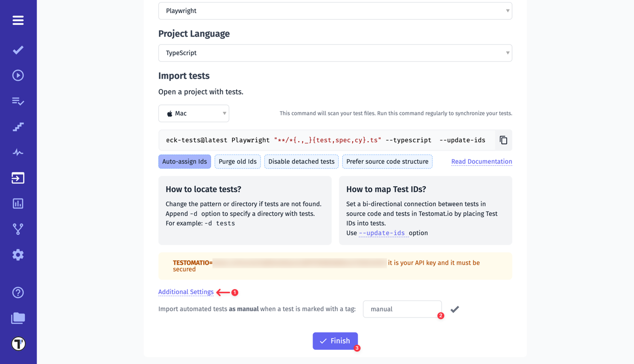Open the Playwright framework dropdown
Viewport: 634px width, 364px height.
point(335,10)
